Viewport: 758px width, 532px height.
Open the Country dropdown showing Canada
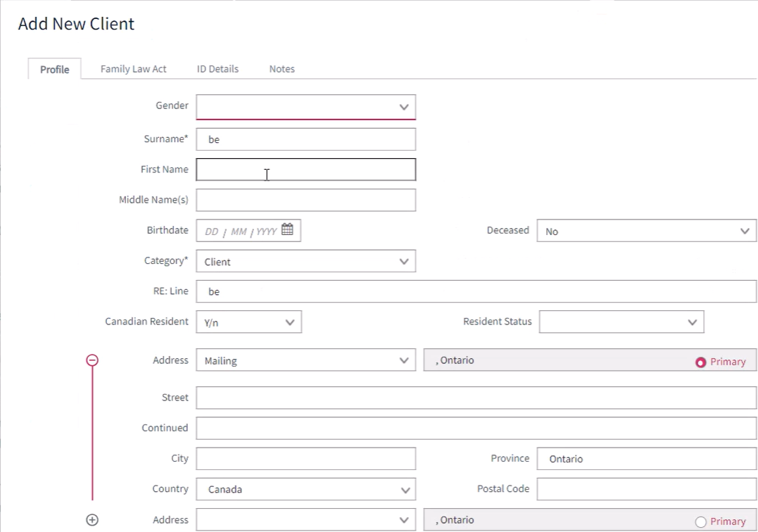click(305, 489)
